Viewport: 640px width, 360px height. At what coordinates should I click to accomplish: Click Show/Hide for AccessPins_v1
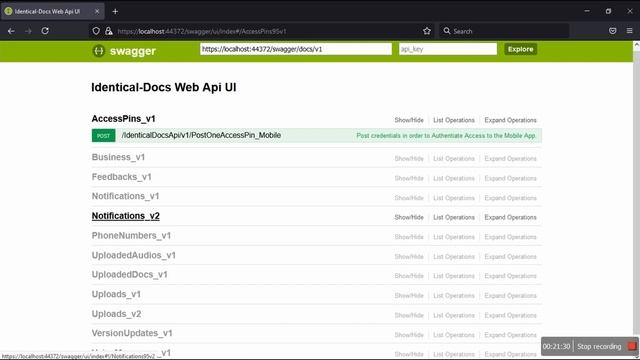[x=409, y=120]
